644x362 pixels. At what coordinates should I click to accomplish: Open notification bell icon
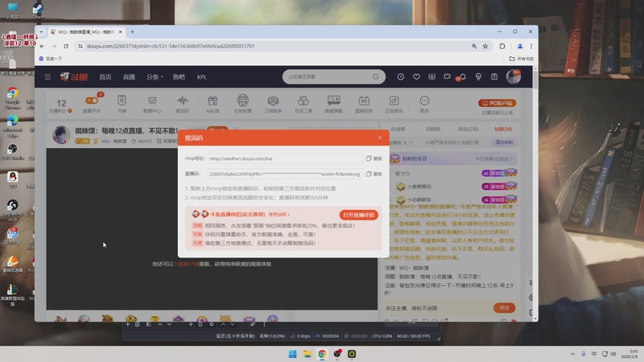[x=463, y=76]
